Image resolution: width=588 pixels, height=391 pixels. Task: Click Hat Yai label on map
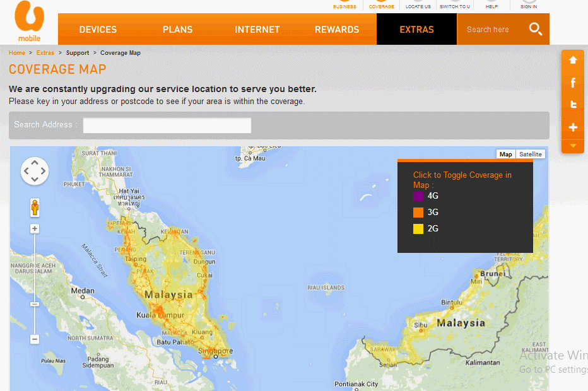click(x=129, y=191)
